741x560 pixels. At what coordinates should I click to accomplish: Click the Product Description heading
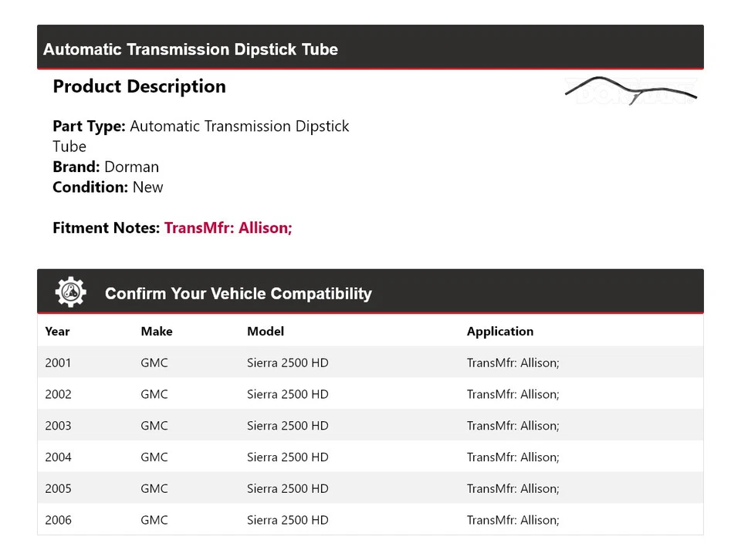tap(139, 86)
